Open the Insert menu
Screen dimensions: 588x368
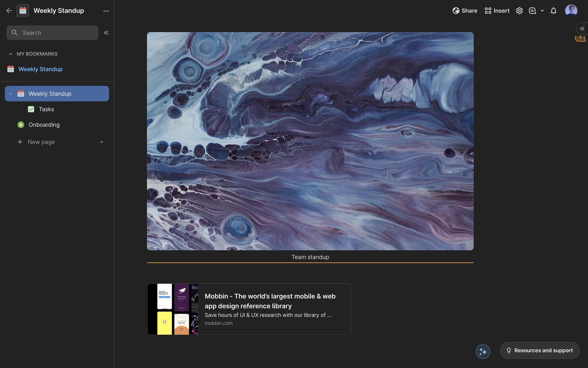[x=497, y=11]
